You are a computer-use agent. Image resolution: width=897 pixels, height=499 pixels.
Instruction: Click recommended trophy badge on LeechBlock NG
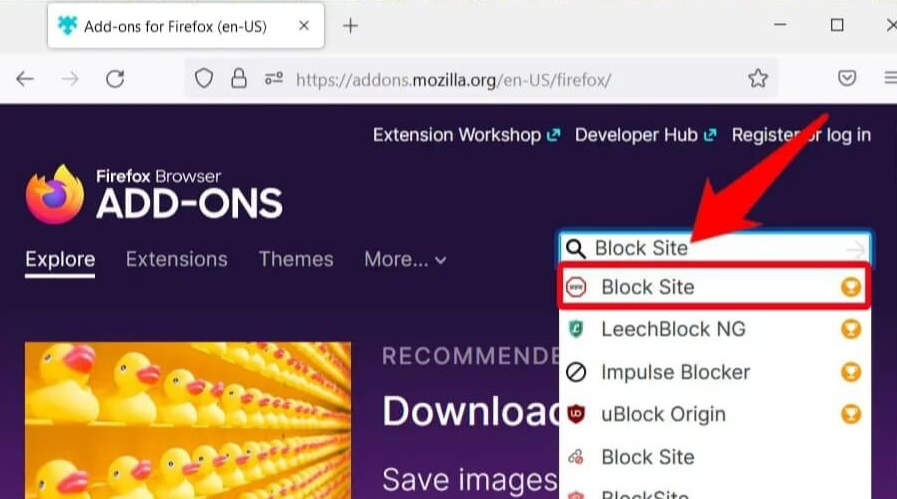coord(851,329)
